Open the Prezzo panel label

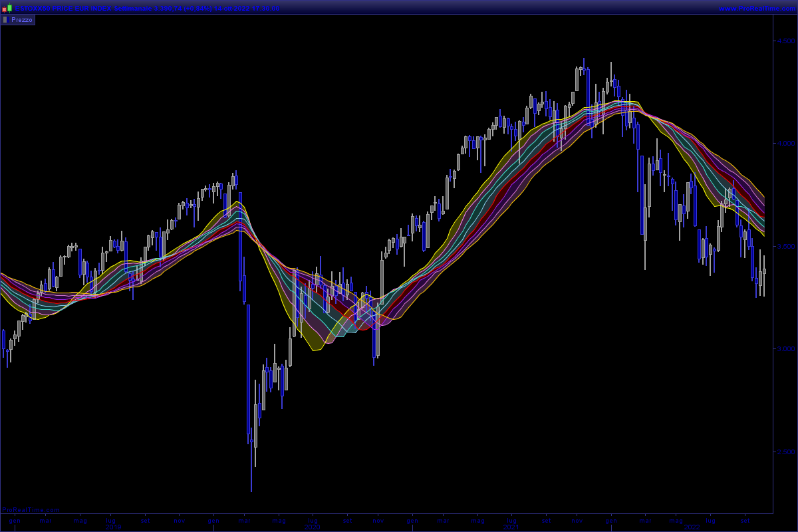pyautogui.click(x=21, y=20)
